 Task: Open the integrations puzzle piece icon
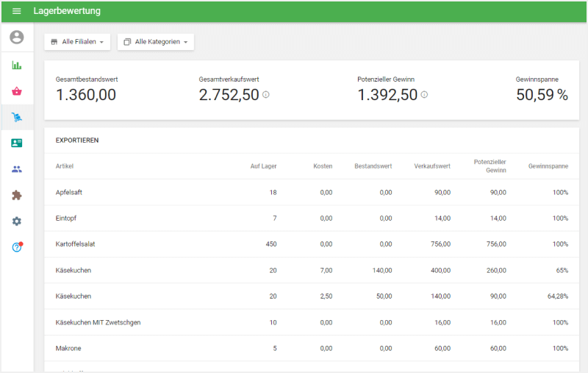tap(17, 195)
